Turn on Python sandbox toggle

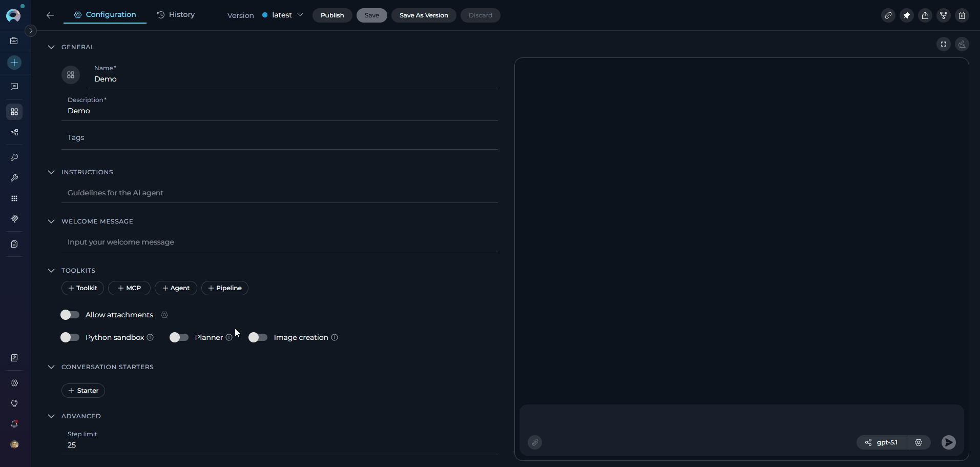(x=70, y=337)
